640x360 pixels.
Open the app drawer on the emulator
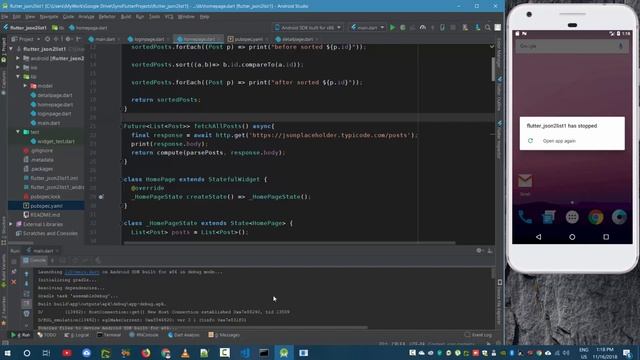pyautogui.click(x=572, y=217)
